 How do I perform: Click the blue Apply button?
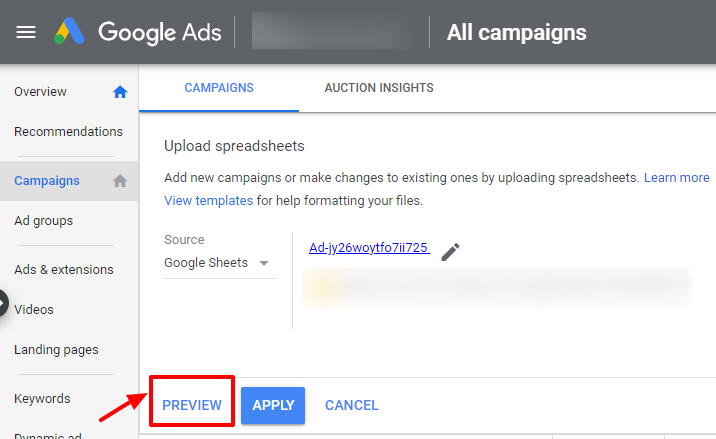coord(273,405)
